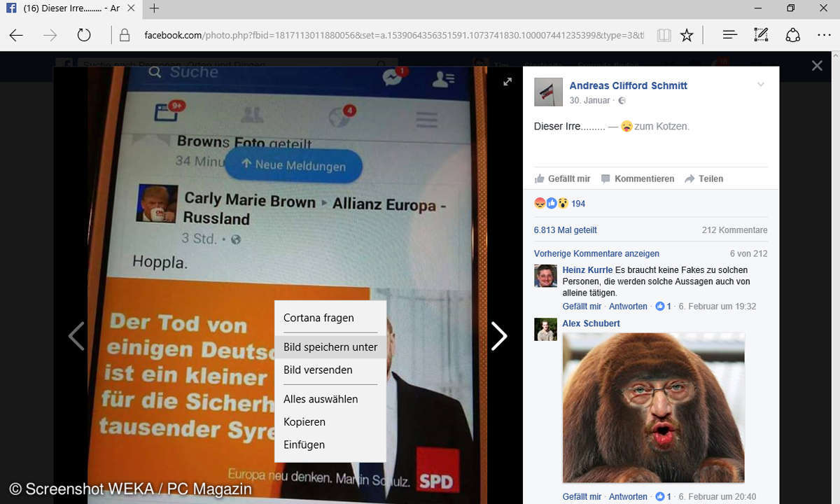
Task: Choose Alles auswählen
Action: pyautogui.click(x=330, y=399)
